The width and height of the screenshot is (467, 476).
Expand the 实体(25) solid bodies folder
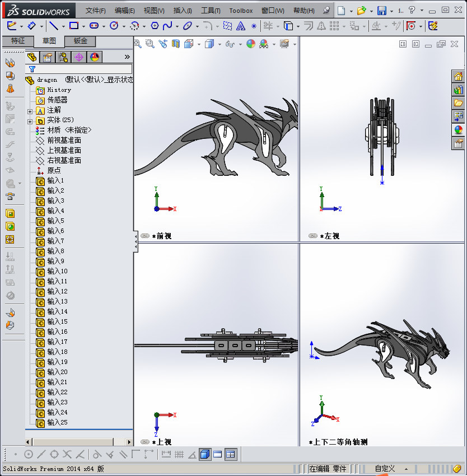(30, 120)
